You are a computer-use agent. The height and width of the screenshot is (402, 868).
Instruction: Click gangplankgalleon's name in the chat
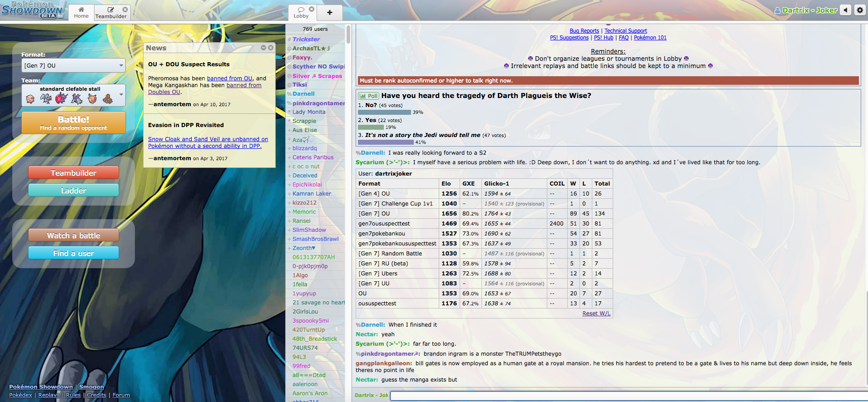point(384,363)
